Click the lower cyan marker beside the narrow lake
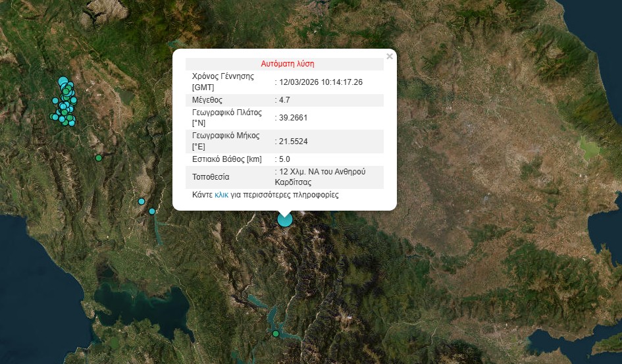The image size is (622, 364). (152, 211)
